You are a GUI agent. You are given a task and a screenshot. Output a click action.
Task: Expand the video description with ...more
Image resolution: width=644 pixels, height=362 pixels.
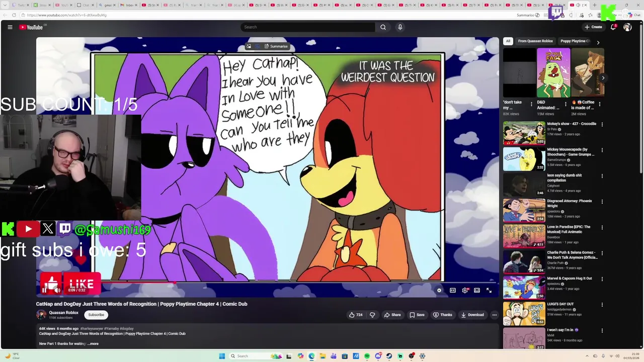click(x=93, y=344)
